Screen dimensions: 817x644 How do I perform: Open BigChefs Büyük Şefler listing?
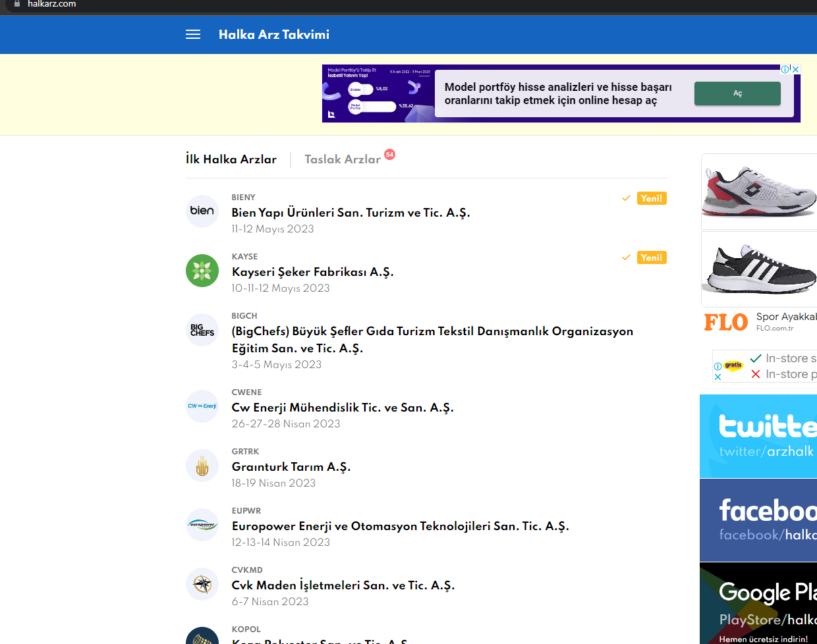[x=432, y=340]
